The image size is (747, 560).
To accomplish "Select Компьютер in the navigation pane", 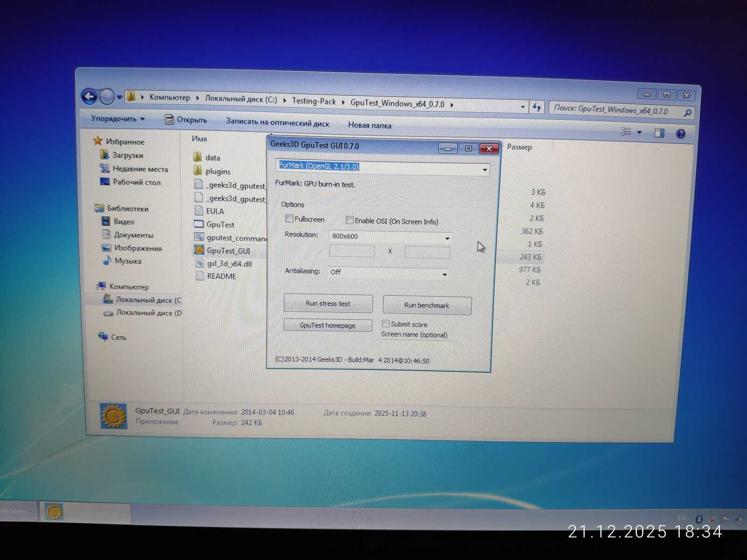I will pyautogui.click(x=129, y=287).
